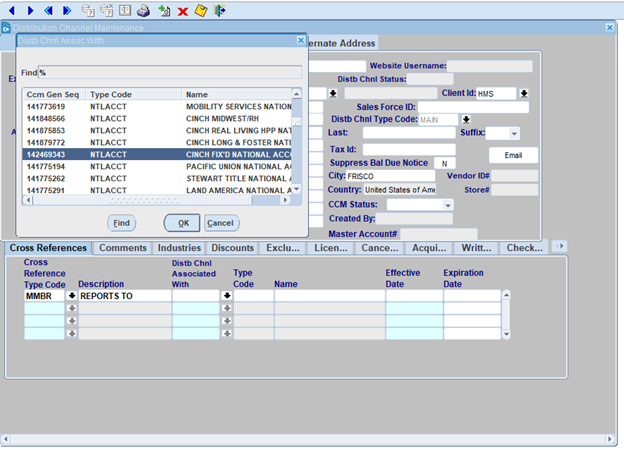The image size is (624, 450).
Task: Show more tabs with the tab scroll arrow
Action: coord(560,246)
